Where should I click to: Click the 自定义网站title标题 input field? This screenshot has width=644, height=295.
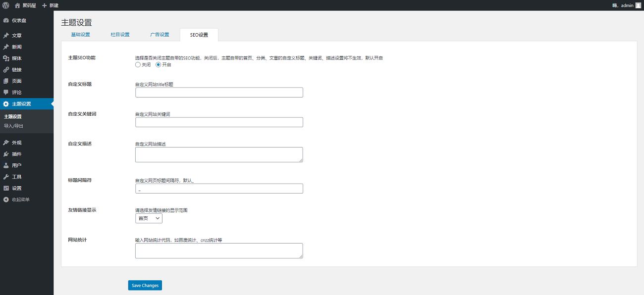[x=219, y=93]
